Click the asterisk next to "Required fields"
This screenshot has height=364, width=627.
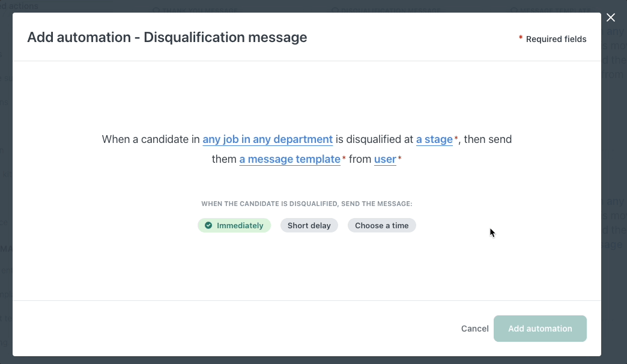point(521,38)
